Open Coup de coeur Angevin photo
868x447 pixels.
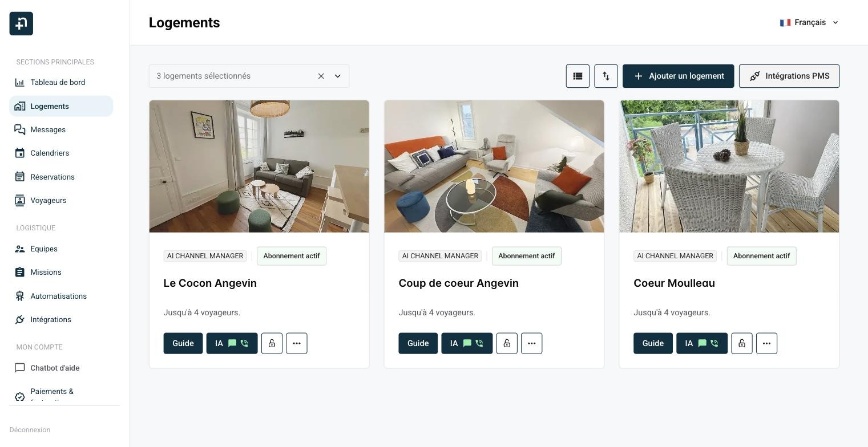click(494, 166)
